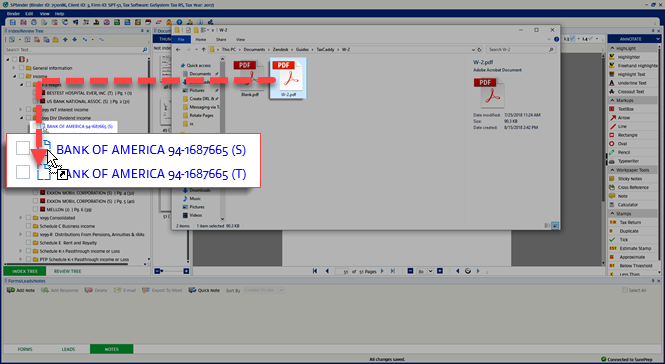Collapse the Markups section in Annotate panel

point(612,101)
